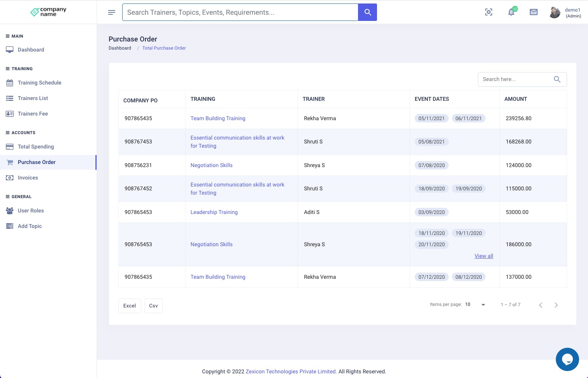The image size is (588, 378).
Task: Click TRAINER column header
Action: 314,99
